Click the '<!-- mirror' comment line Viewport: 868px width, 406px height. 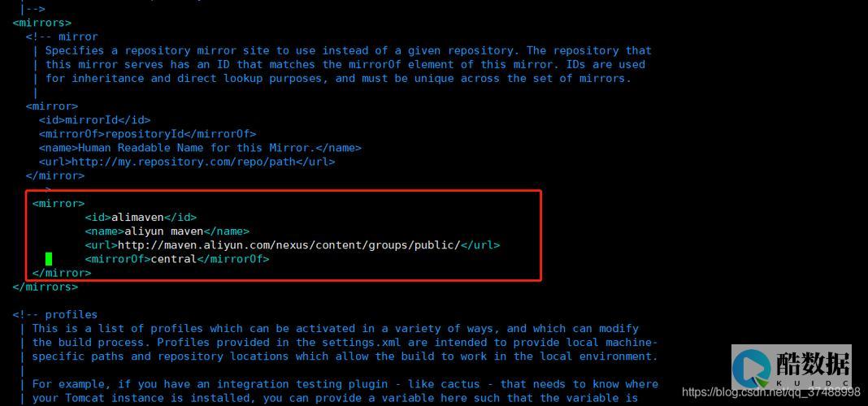pos(62,37)
